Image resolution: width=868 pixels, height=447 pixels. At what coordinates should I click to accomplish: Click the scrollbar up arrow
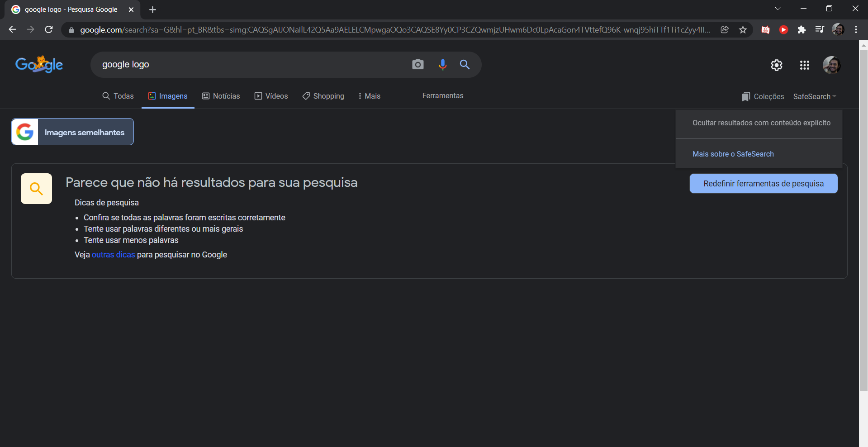click(863, 45)
